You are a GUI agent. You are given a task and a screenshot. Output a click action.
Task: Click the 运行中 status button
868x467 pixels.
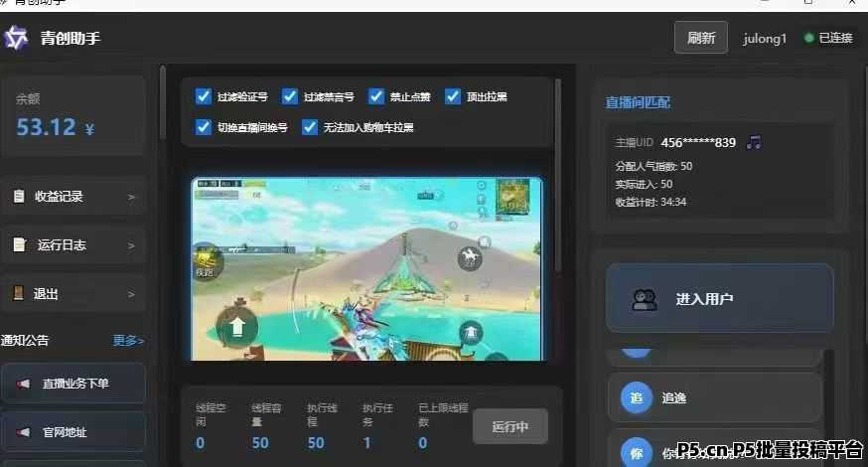click(510, 427)
